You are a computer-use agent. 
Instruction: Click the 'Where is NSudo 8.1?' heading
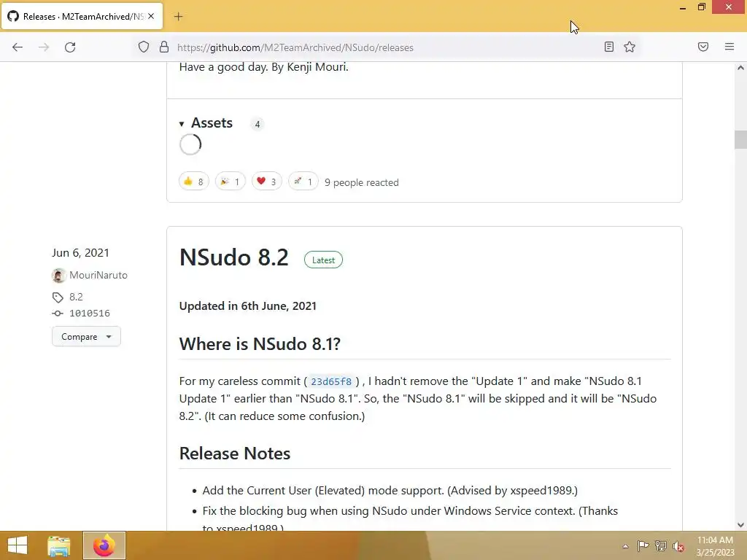[260, 344]
